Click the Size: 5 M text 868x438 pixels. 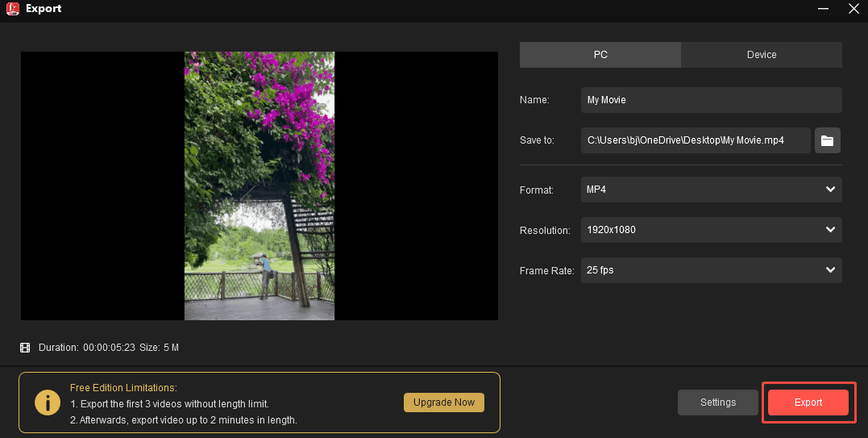click(x=159, y=348)
